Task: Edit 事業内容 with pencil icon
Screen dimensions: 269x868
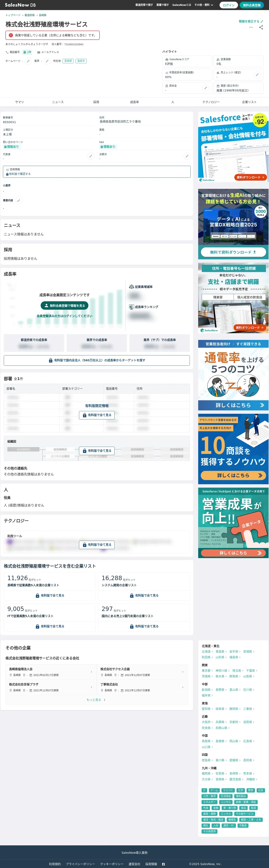Action: click(x=18, y=201)
